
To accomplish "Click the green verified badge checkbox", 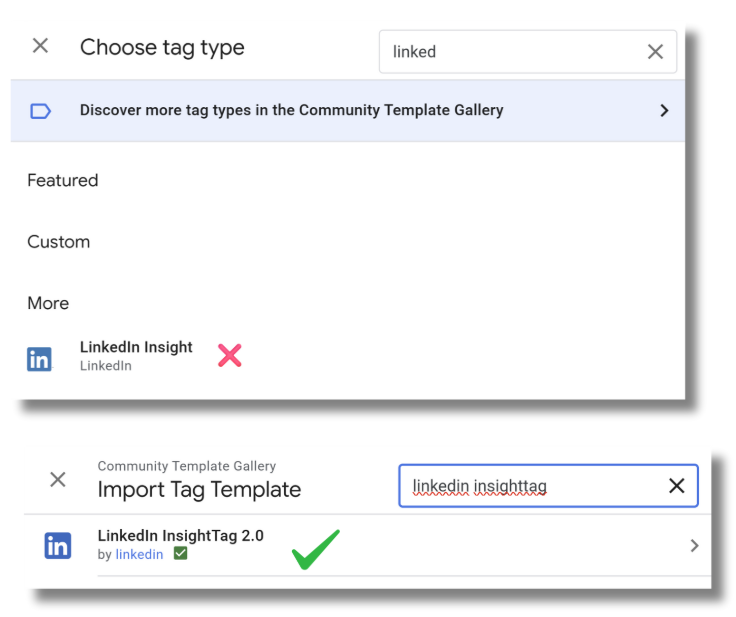I will 180,554.
